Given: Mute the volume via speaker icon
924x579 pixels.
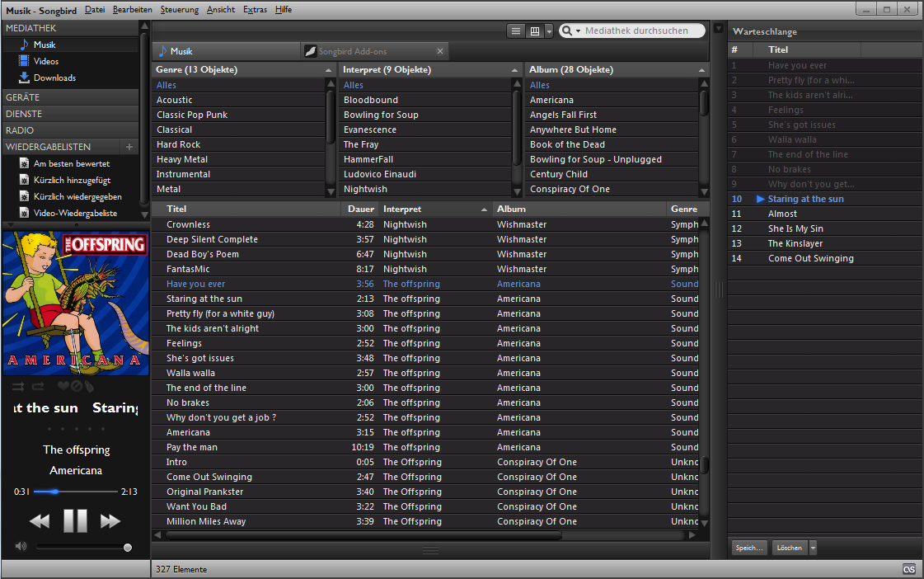Looking at the screenshot, I should click(20, 545).
